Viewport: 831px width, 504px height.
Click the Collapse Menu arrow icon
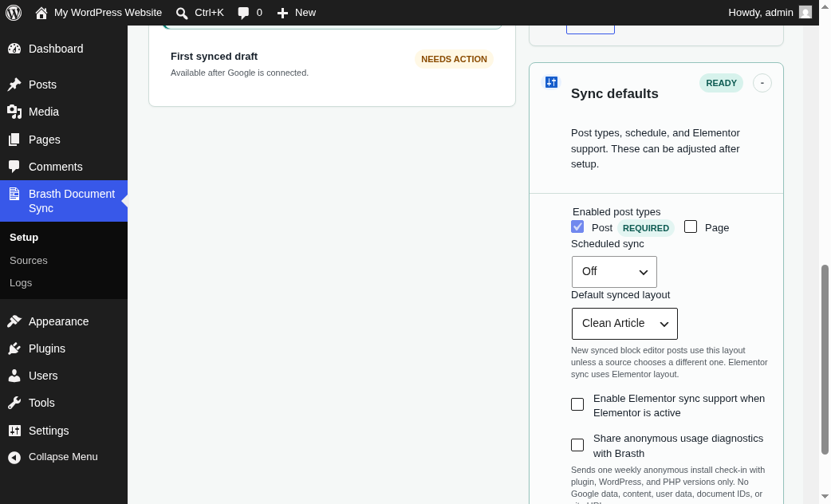click(14, 458)
